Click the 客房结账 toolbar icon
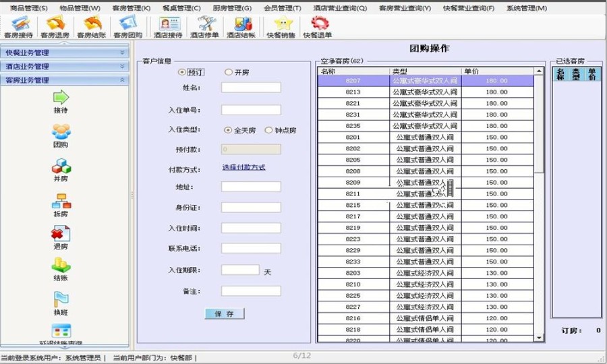 click(91, 26)
